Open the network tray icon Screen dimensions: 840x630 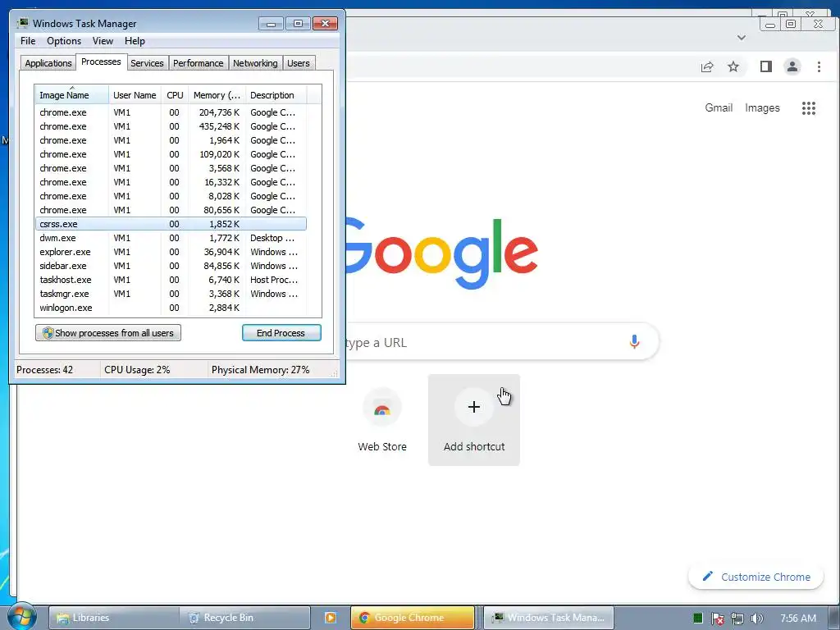[737, 619]
